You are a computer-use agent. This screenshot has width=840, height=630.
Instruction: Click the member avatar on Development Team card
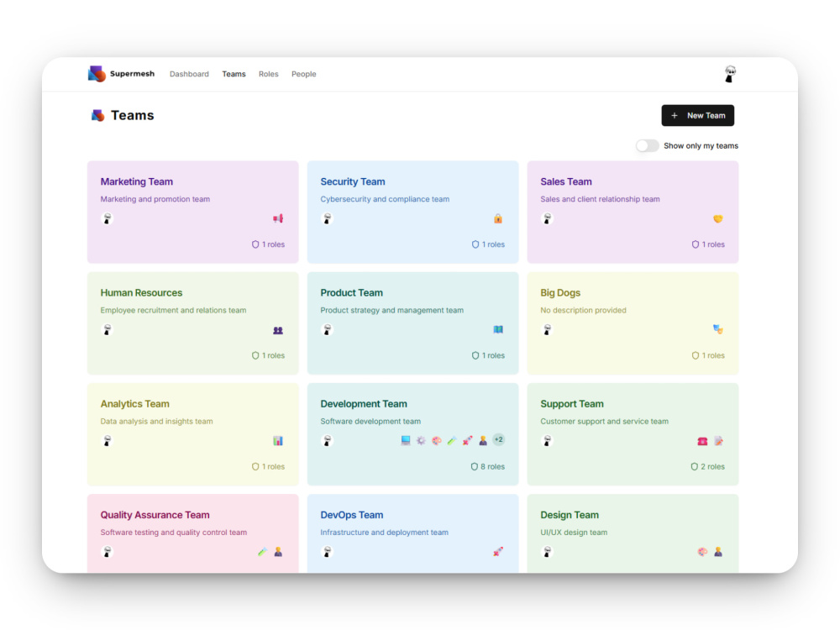[327, 441]
